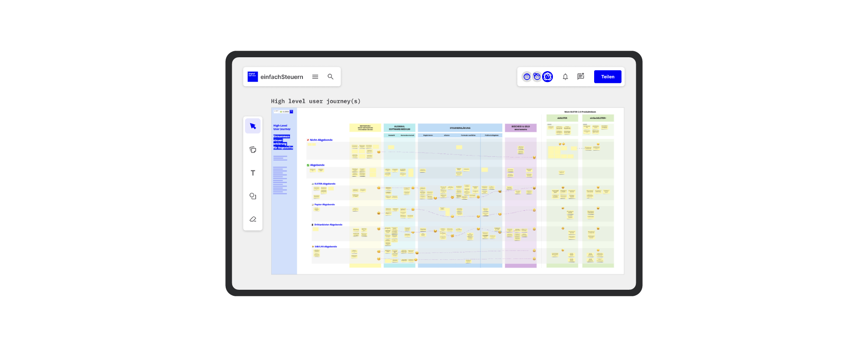This screenshot has height=347, width=868.
Task: Click the Teilen share button
Action: pyautogui.click(x=607, y=77)
